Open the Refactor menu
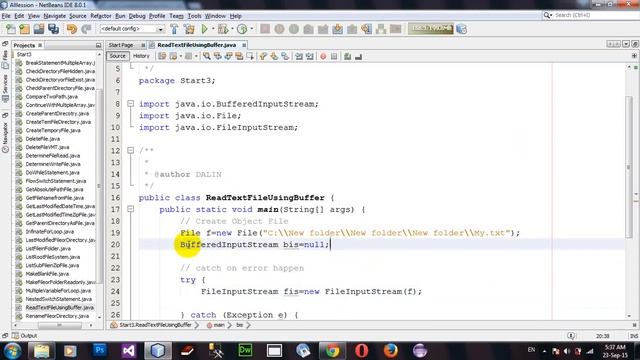 101,16
